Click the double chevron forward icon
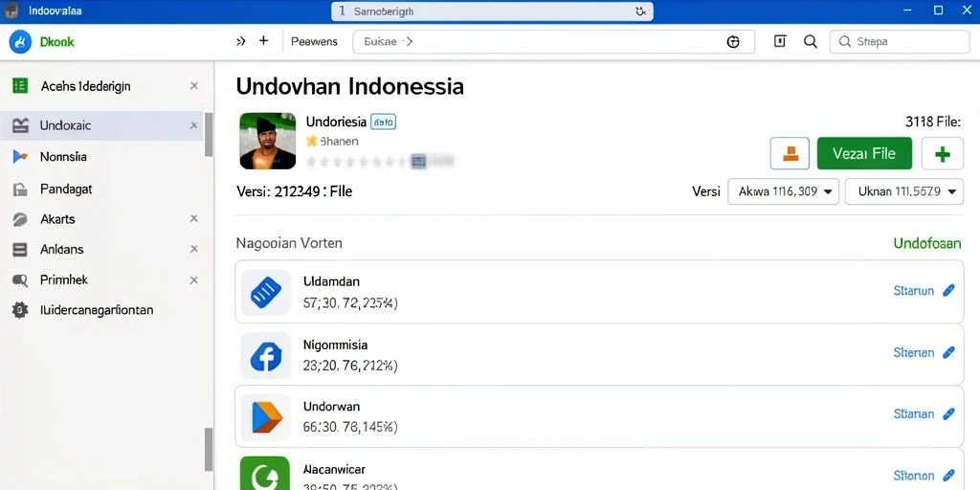 [x=241, y=42]
